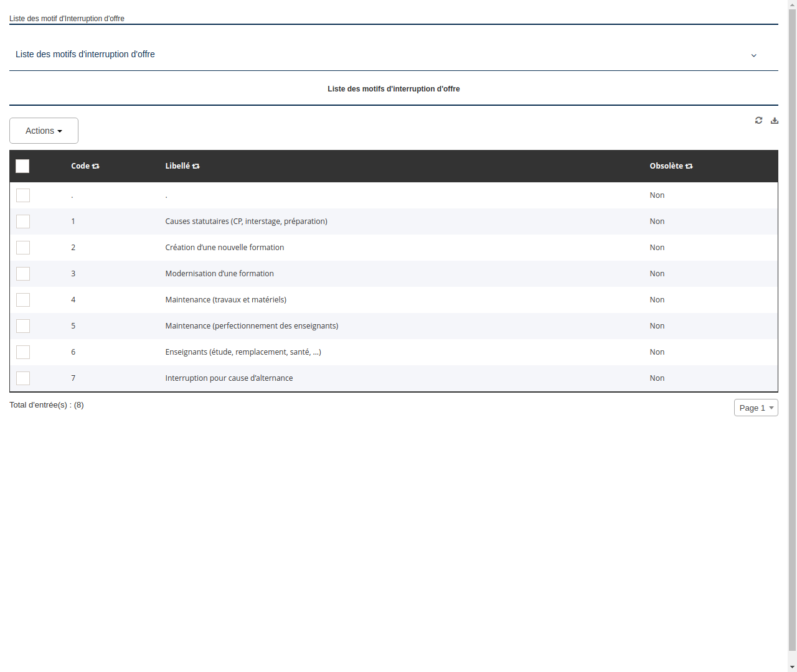The image size is (797, 672).
Task: Sort rows with the Obsolète column sort icon
Action: (689, 166)
